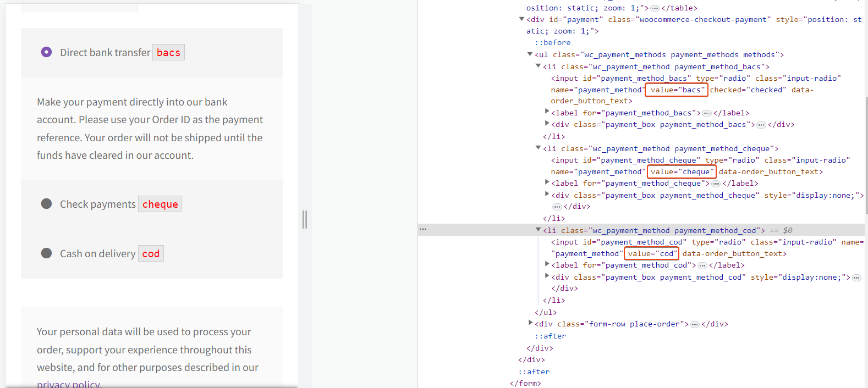Select the Cash on delivery radio button
Image resolution: width=868 pixels, height=388 pixels.
[x=47, y=253]
